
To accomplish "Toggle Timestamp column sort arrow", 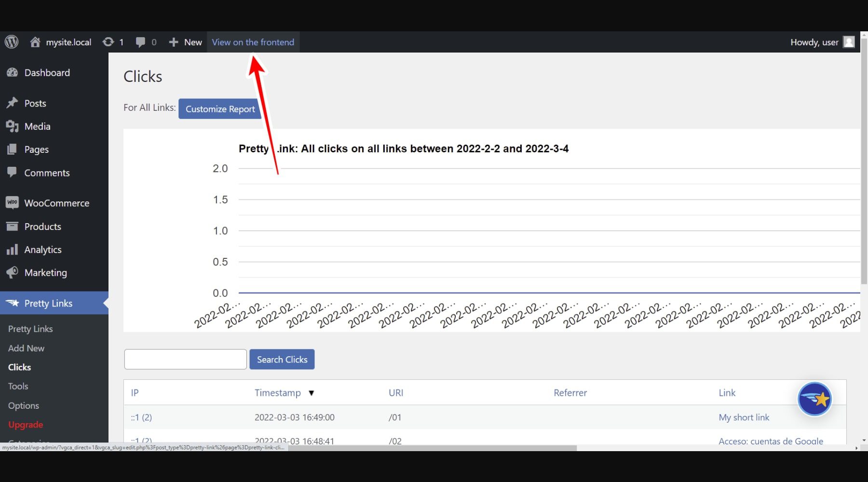I will [x=312, y=393].
